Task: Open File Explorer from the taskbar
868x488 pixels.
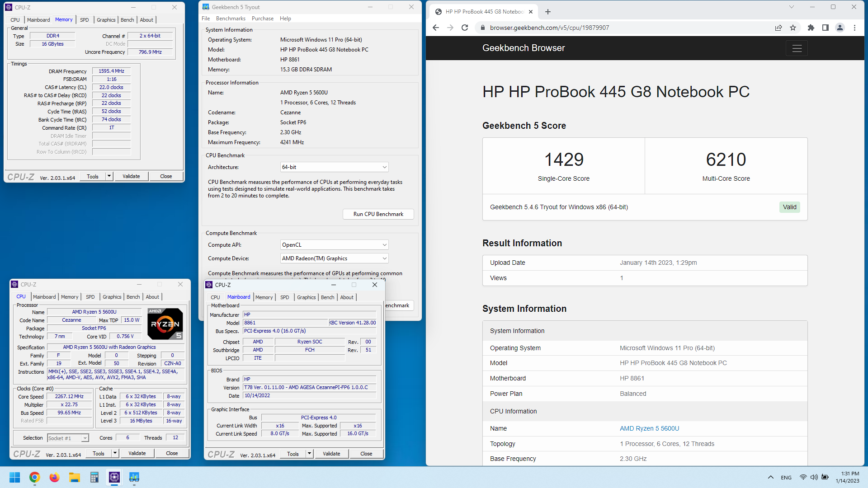Action: tap(74, 477)
